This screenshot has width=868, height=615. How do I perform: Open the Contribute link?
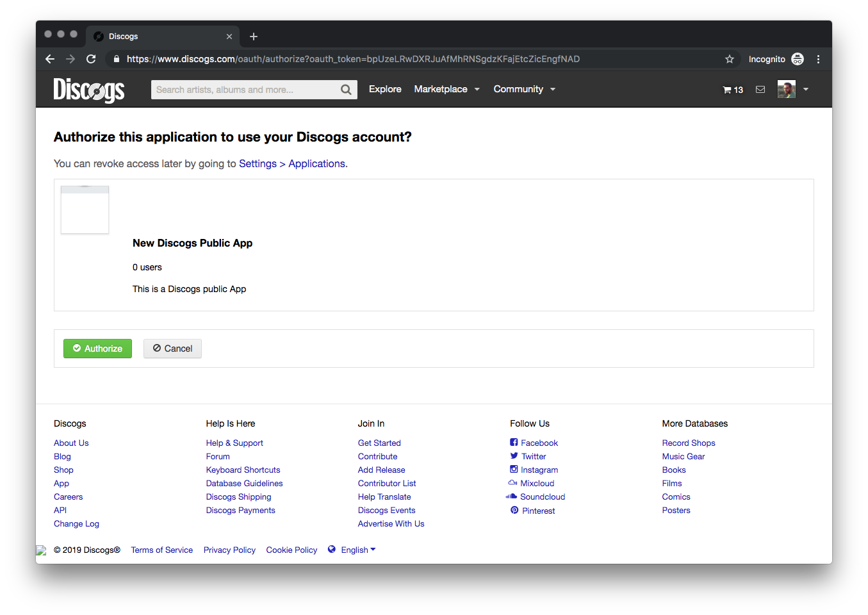(377, 456)
